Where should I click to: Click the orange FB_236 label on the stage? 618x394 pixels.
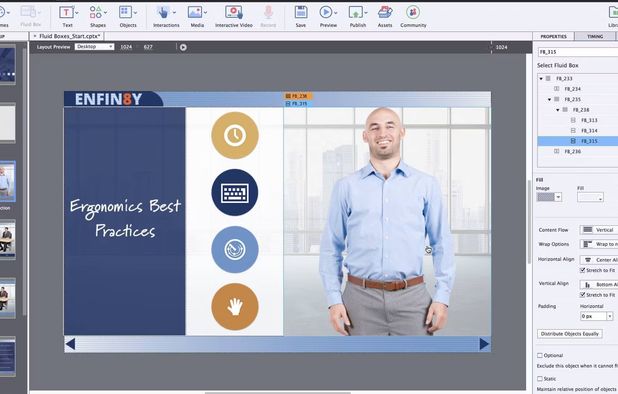coord(298,96)
